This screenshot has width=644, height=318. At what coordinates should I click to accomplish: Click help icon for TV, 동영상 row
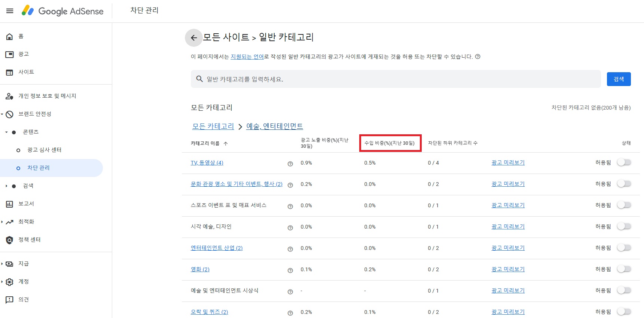click(290, 163)
